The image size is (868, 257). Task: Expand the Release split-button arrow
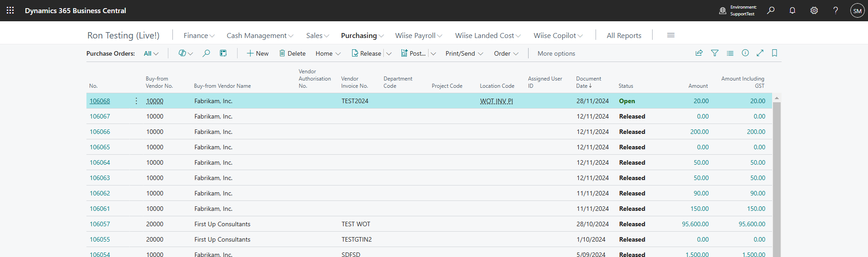click(x=389, y=53)
